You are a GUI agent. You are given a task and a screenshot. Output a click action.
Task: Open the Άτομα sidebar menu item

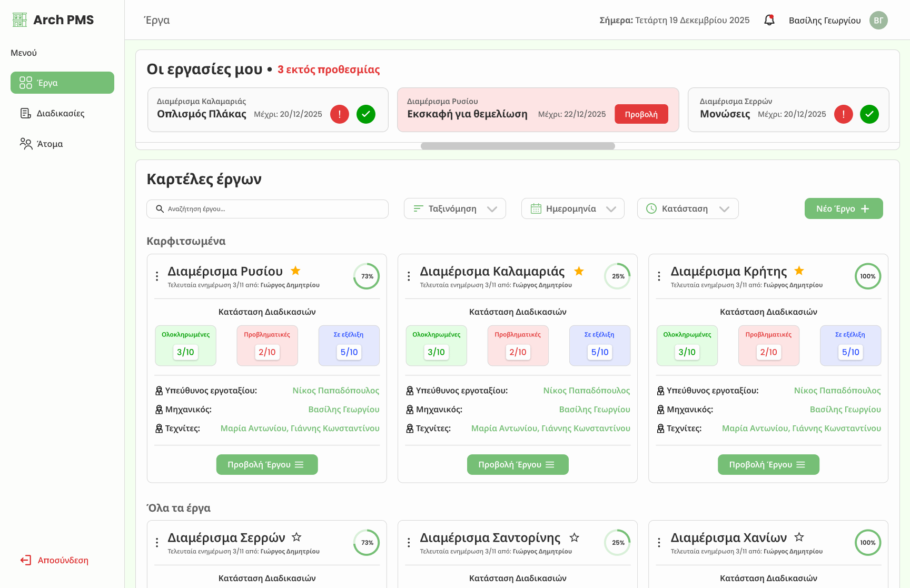click(x=50, y=144)
